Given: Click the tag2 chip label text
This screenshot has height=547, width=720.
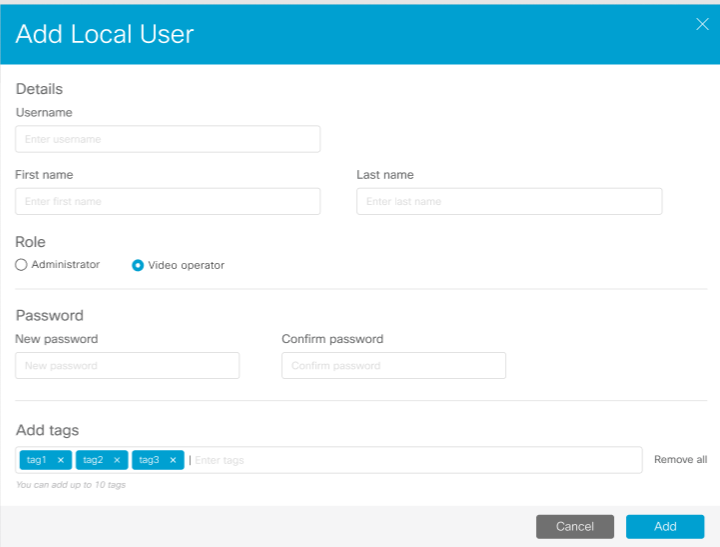Looking at the screenshot, I should [93, 460].
